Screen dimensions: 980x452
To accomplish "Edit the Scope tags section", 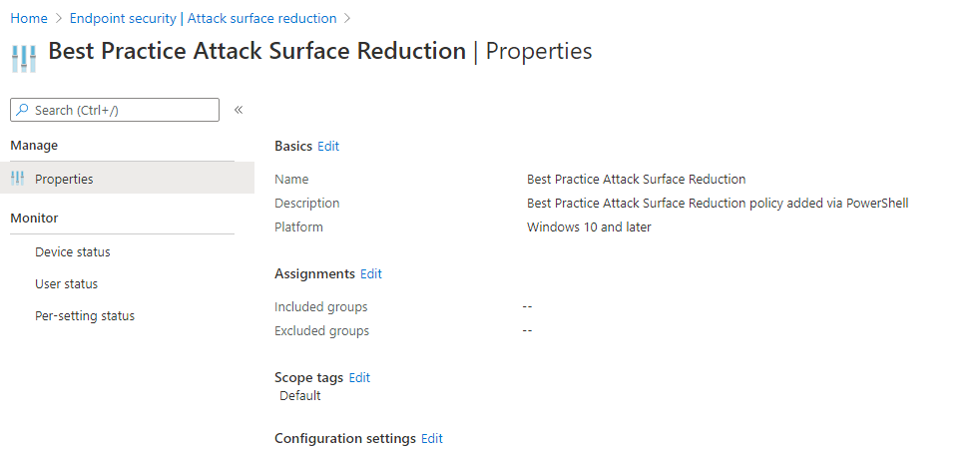I will pos(359,377).
